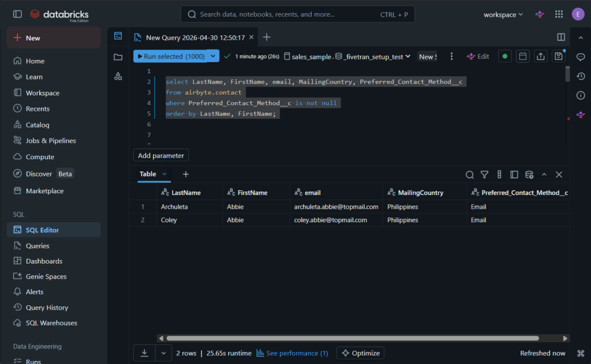Close the results pane
This screenshot has width=591, height=364.
(559, 174)
